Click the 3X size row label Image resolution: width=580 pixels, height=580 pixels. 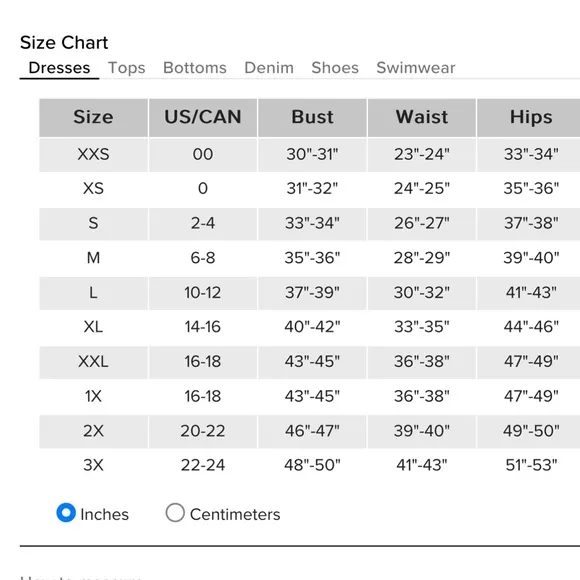(x=93, y=465)
